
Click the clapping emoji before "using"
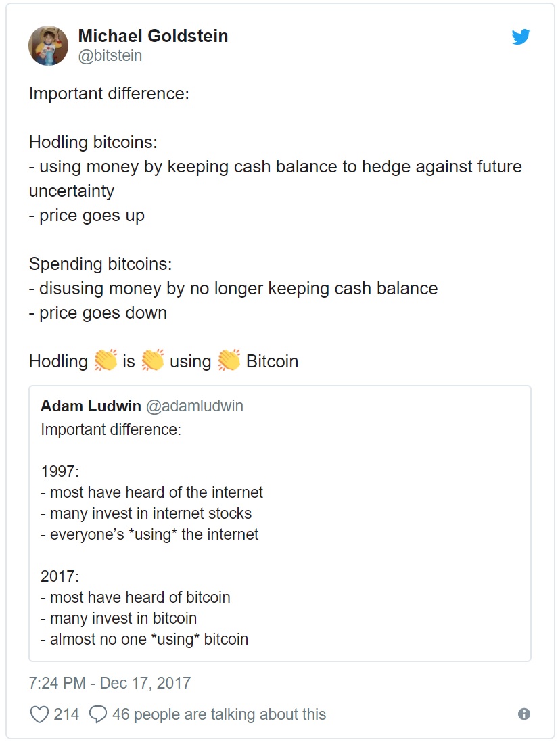point(152,361)
